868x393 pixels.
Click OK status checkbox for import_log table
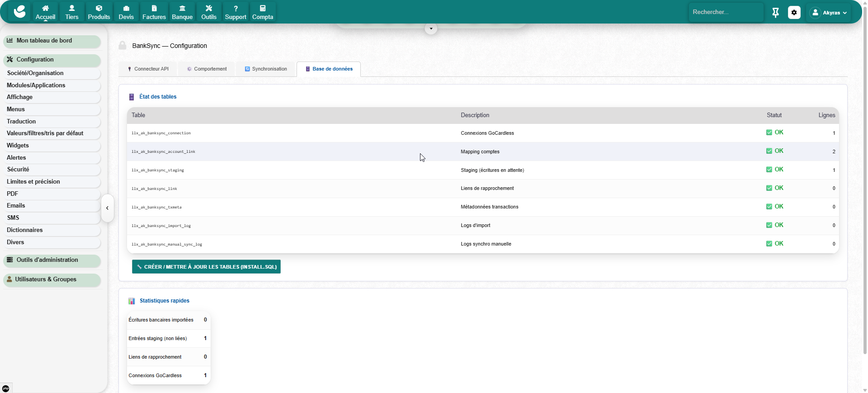click(x=769, y=225)
